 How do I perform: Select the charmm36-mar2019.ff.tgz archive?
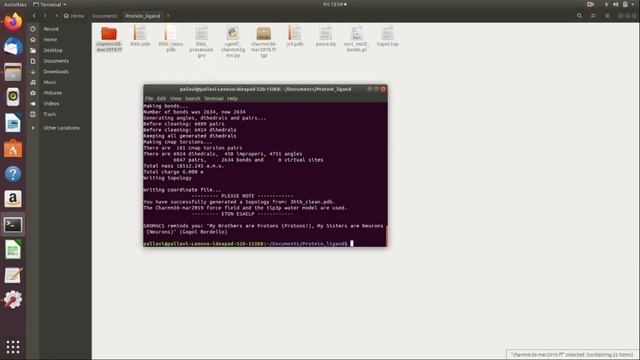click(264, 41)
